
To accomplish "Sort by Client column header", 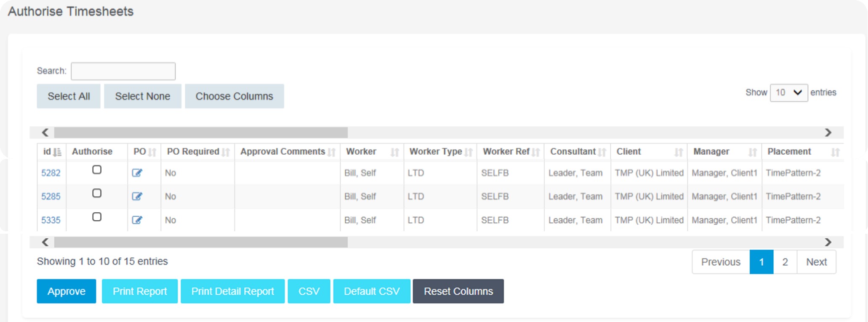I will pos(628,152).
